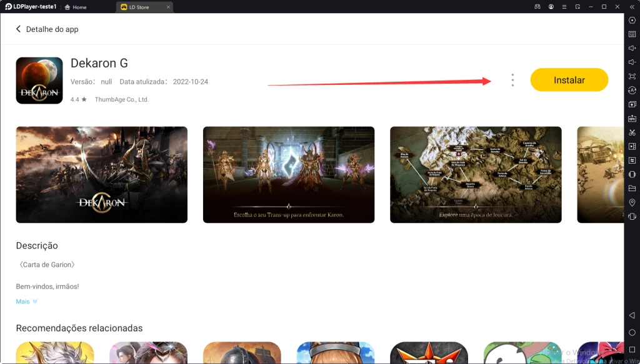Open the shared folder icon
The image size is (640, 364).
pos(632,189)
